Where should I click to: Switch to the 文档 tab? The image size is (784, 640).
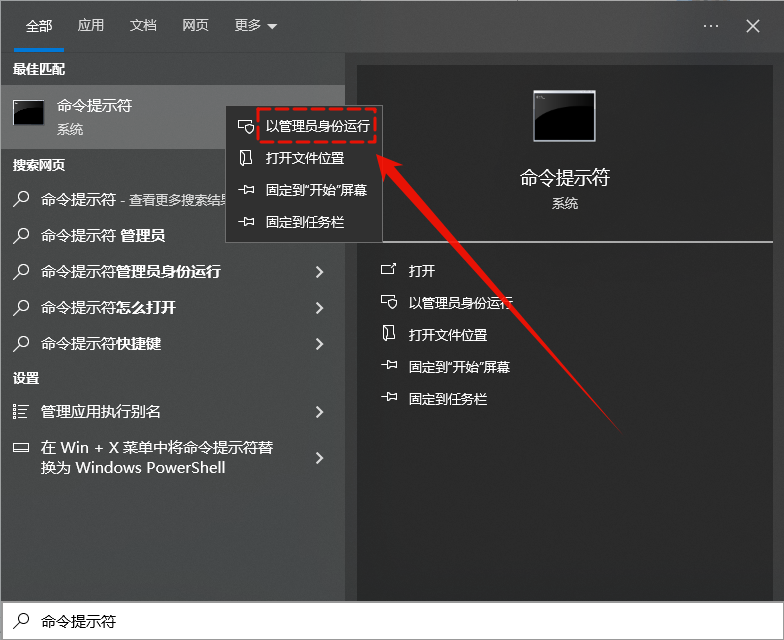[x=143, y=25]
